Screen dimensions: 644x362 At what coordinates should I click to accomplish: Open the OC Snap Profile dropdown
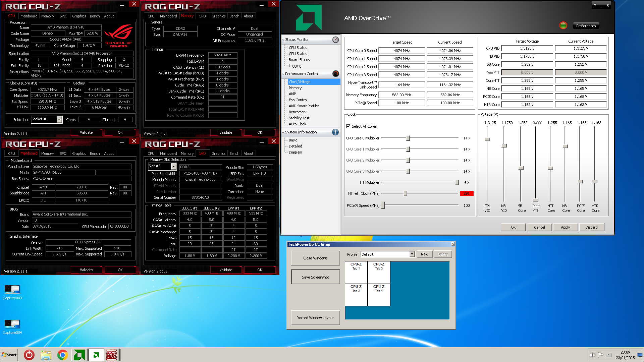pyautogui.click(x=412, y=254)
